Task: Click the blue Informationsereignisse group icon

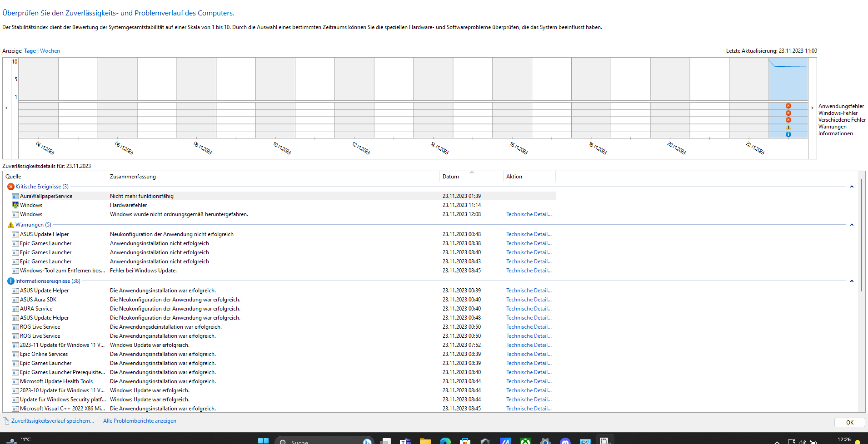Action: pyautogui.click(x=11, y=281)
